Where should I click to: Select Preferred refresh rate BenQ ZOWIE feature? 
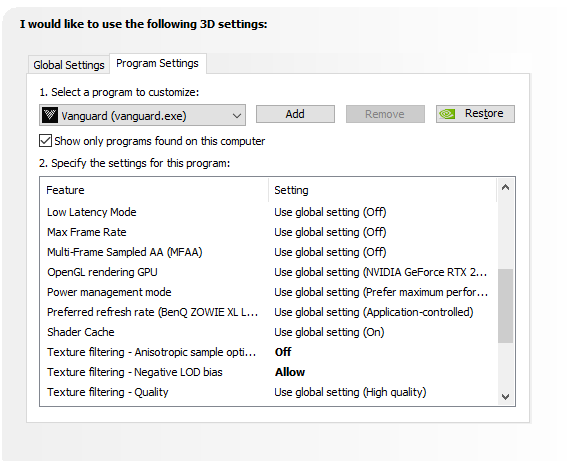pos(153,312)
